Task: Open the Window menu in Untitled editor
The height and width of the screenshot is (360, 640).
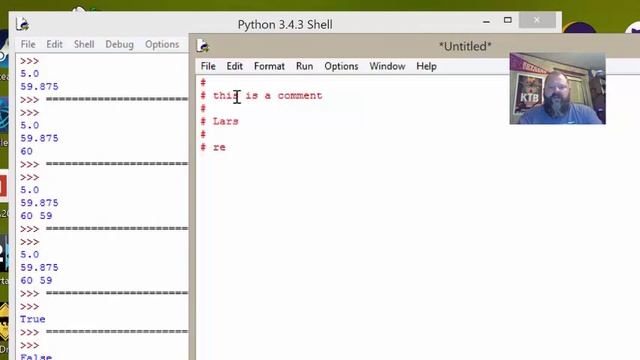Action: pos(387,66)
